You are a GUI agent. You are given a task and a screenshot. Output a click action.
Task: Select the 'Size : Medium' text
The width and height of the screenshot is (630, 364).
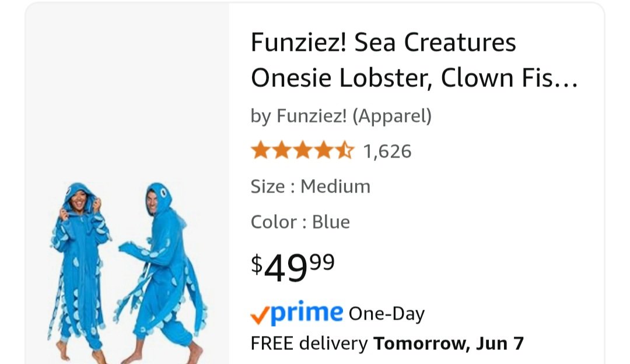[310, 187]
